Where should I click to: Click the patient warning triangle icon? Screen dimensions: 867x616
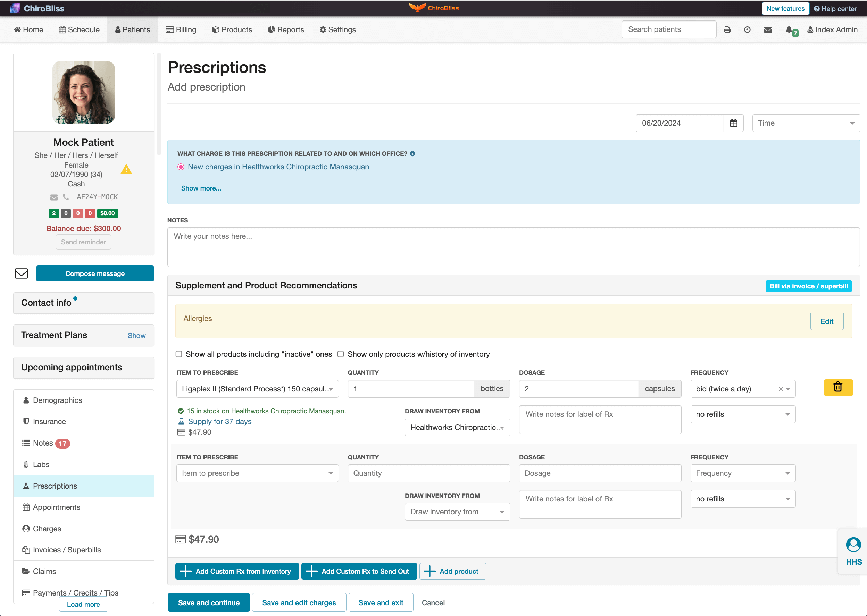[x=126, y=169]
